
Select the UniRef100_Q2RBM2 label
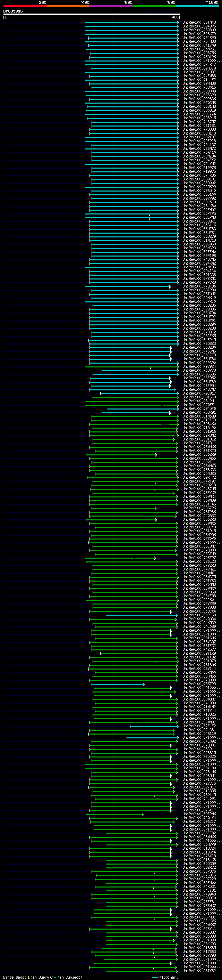click(199, 436)
